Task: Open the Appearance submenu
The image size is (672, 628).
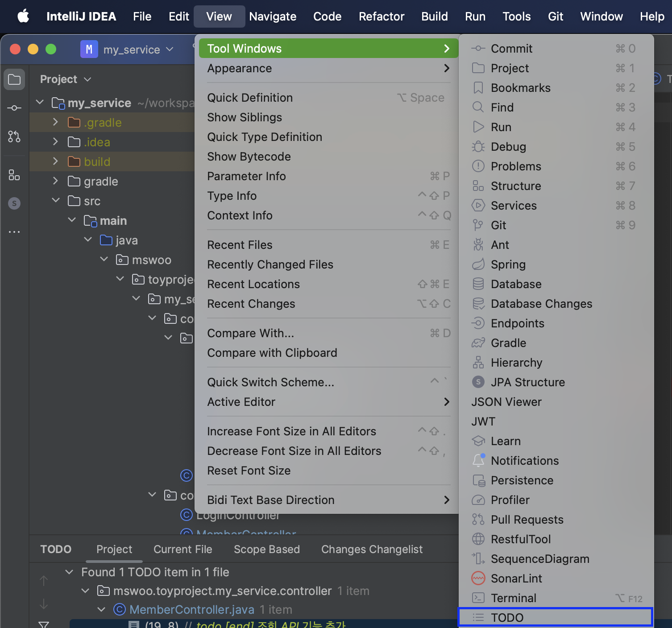Action: coord(328,68)
